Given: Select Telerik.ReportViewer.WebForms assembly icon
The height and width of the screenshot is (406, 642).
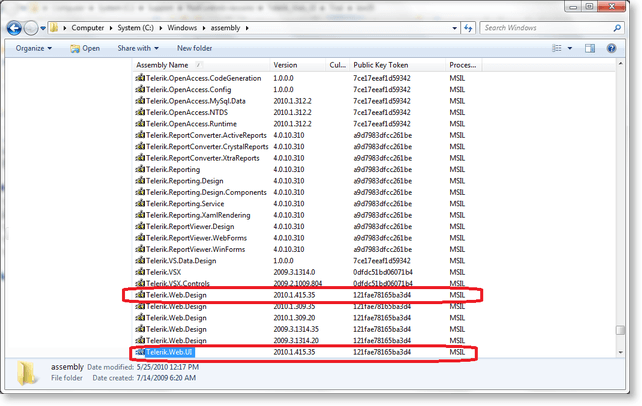Looking at the screenshot, I should click(x=140, y=238).
